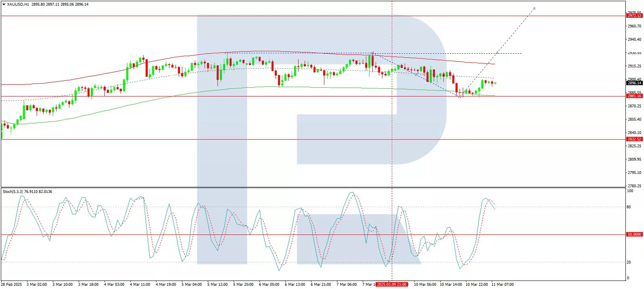Image resolution: width=644 pixels, height=289 pixels.
Task: Click the 2780.25 price scale value
Action: [634, 186]
